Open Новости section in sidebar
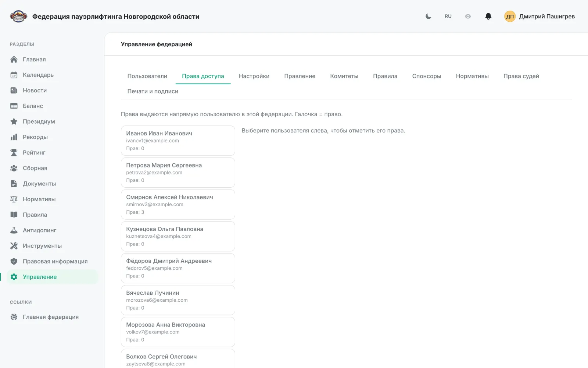This screenshot has height=368, width=588. [x=53, y=90]
